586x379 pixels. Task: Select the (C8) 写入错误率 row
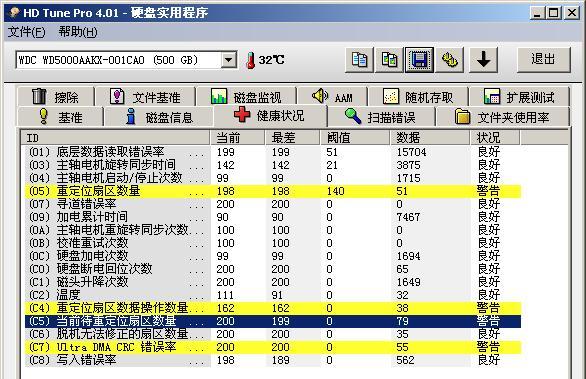point(273,360)
